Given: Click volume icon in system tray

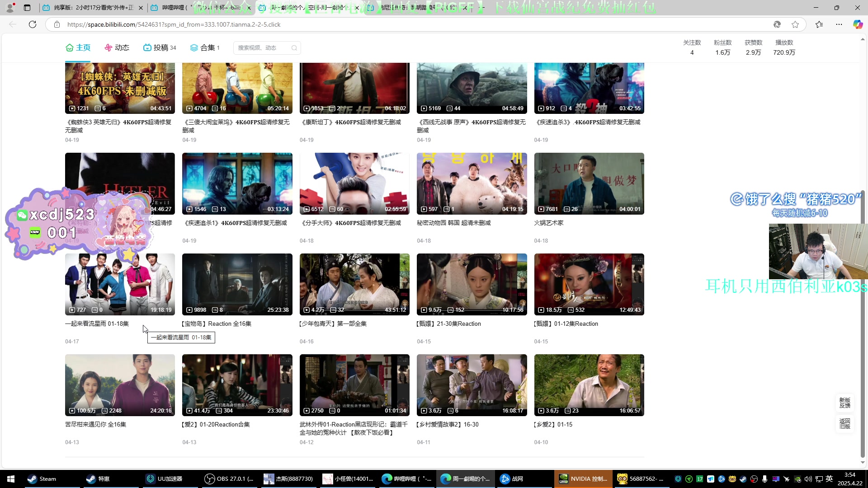Looking at the screenshot, I should (808, 479).
